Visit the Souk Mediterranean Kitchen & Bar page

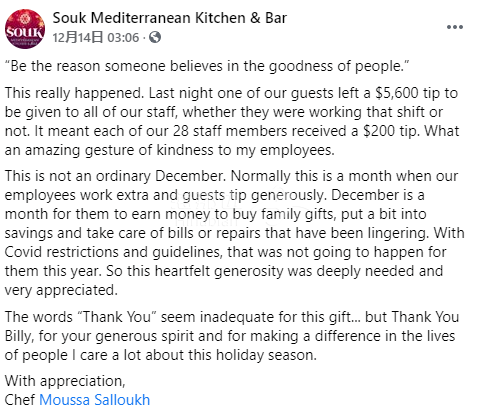click(169, 18)
